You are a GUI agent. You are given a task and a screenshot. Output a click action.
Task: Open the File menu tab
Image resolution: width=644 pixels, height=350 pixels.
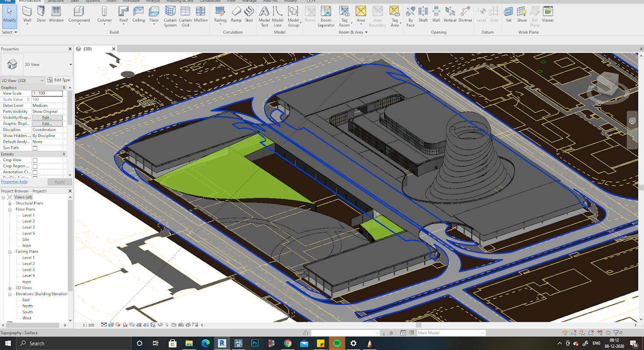coord(7,1)
